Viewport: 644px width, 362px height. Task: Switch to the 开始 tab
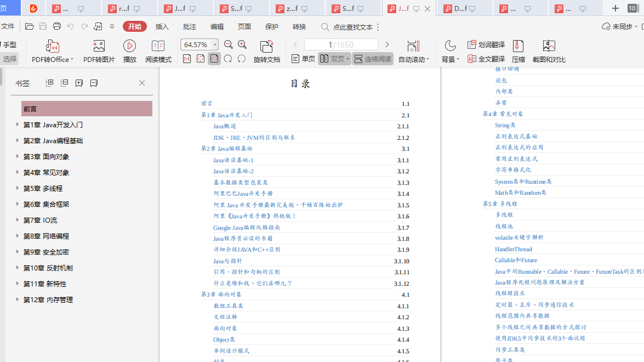[x=135, y=26]
